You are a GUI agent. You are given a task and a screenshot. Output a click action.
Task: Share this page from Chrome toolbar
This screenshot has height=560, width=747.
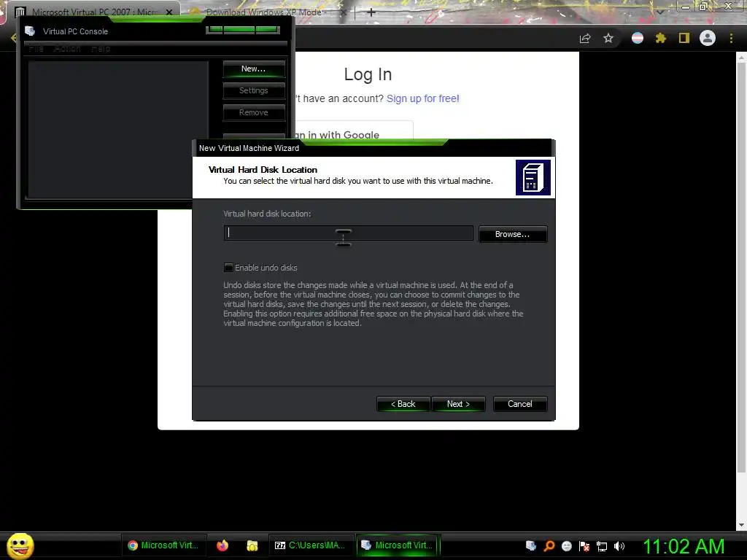[x=585, y=38]
